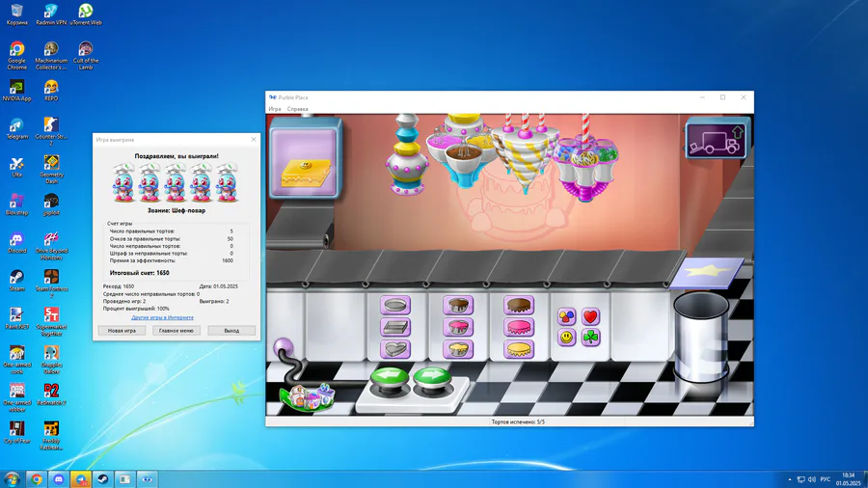Pick the yellow icing button
This screenshot has width=868, height=488.
coord(519,349)
